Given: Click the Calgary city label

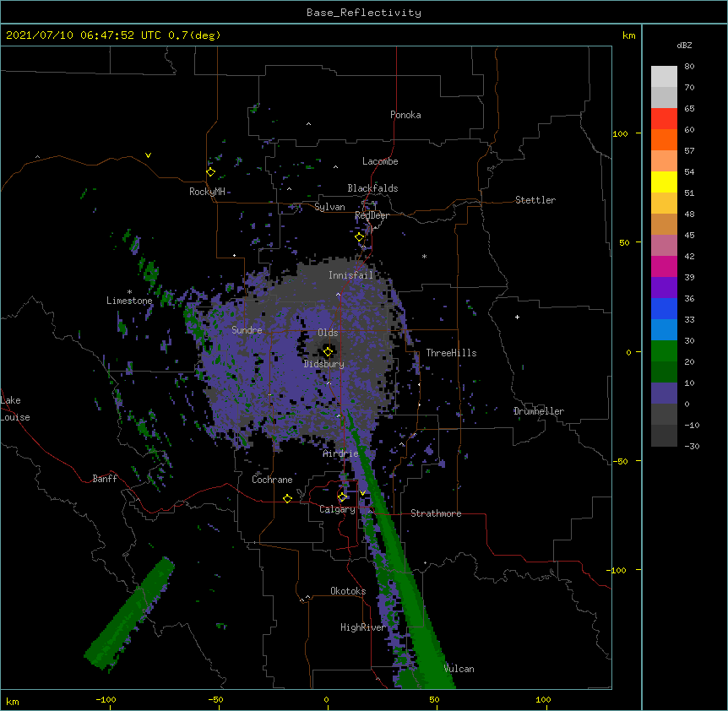Looking at the screenshot, I should tap(338, 509).
